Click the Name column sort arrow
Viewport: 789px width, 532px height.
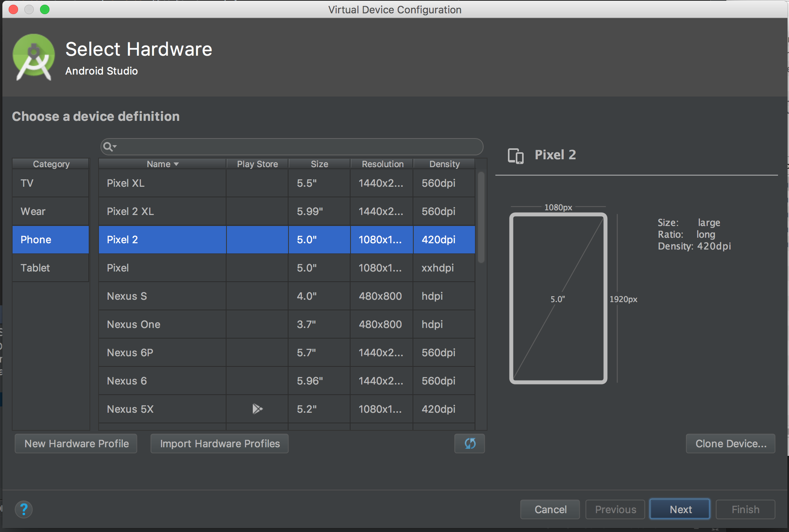(176, 164)
